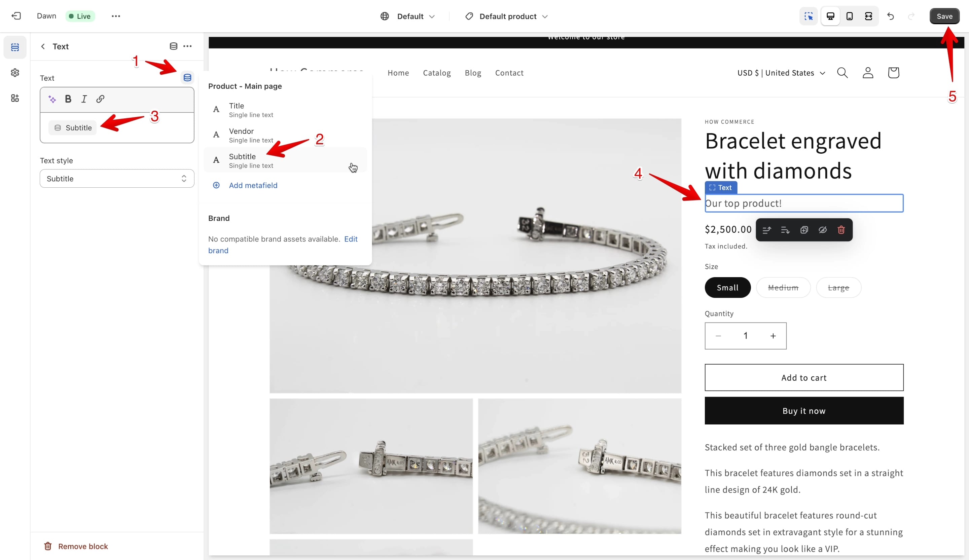Click the redo icon
The width and height of the screenshot is (969, 560).
click(911, 16)
